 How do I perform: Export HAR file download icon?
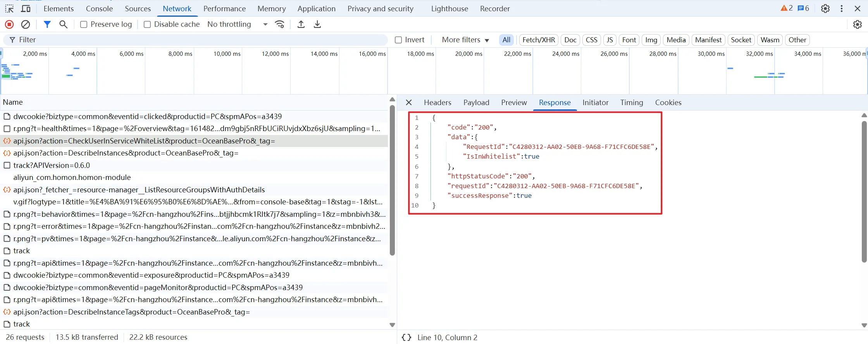(317, 24)
